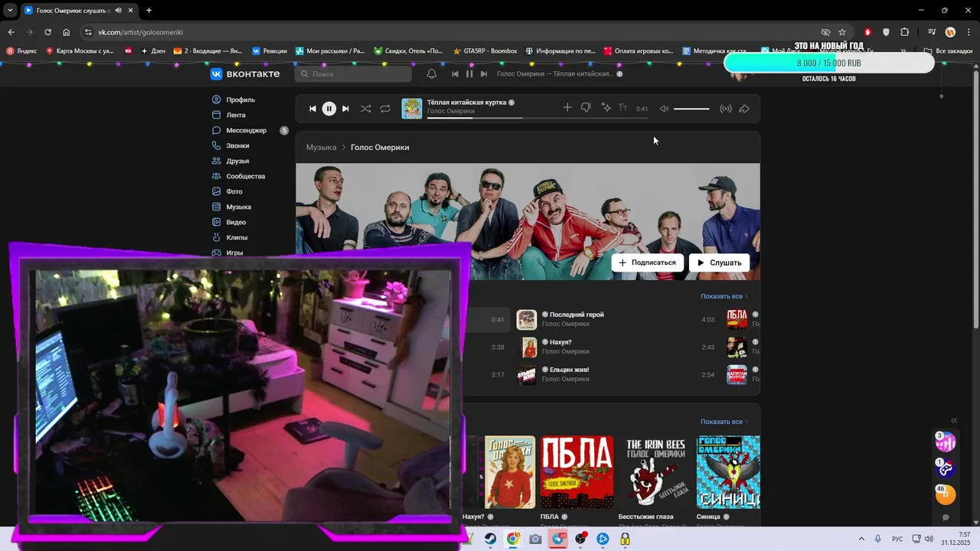
Task: Click the address bar vk.com/artist/golosomeriki
Action: (452, 32)
